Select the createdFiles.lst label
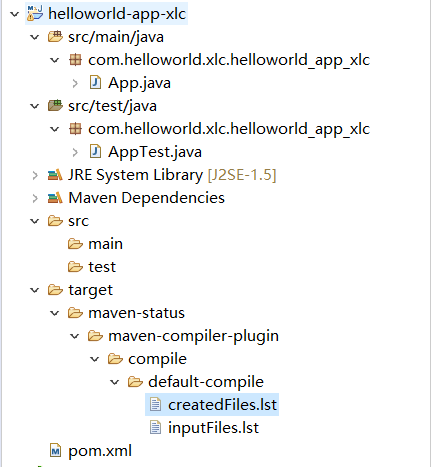Screen dimensions: 431x467 [222, 405]
